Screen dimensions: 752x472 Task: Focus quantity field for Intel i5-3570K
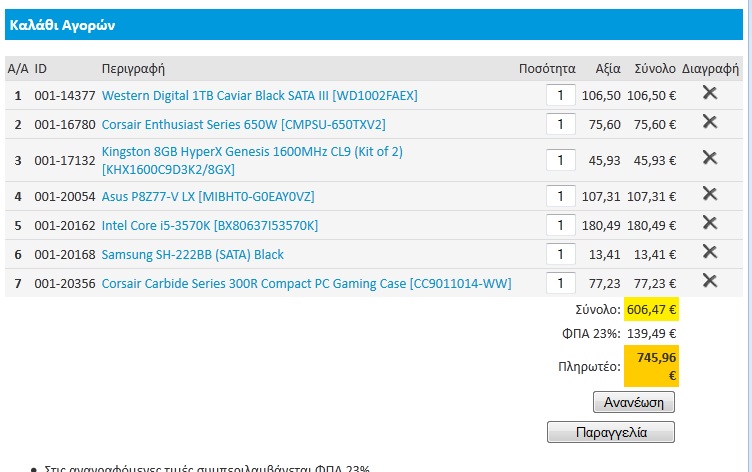pyautogui.click(x=561, y=225)
